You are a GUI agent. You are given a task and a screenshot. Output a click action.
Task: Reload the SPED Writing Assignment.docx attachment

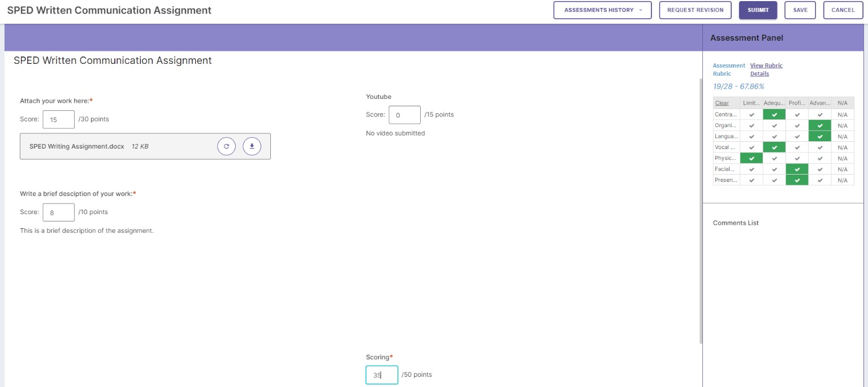click(x=226, y=146)
